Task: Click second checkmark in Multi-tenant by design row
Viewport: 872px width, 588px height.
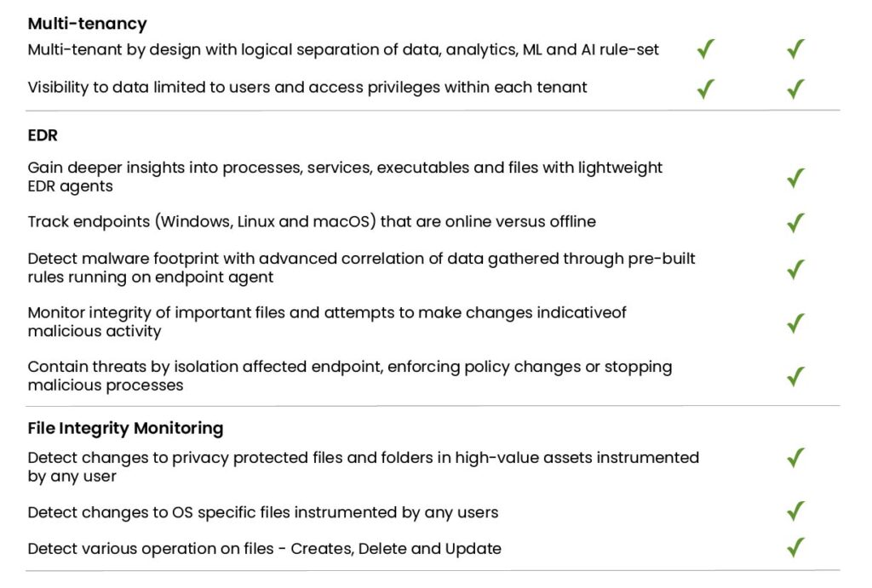Action: coord(796,49)
